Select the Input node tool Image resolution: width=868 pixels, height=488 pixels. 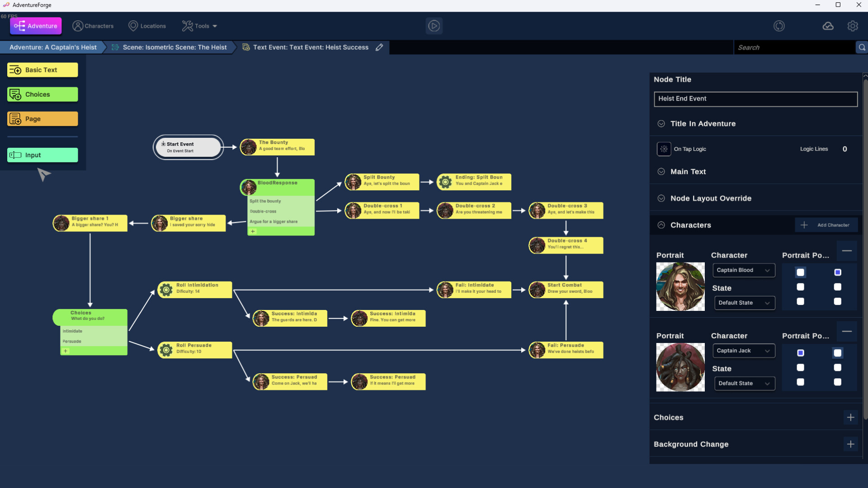tap(42, 155)
